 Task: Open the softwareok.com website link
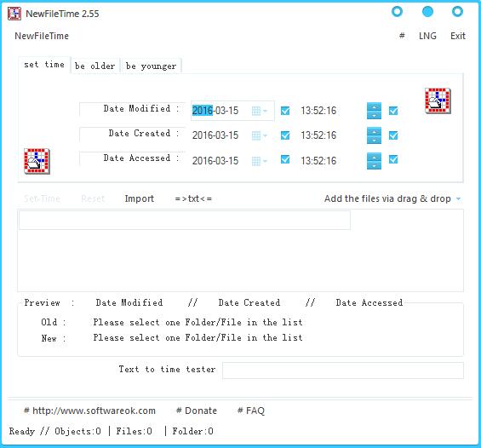click(x=90, y=411)
